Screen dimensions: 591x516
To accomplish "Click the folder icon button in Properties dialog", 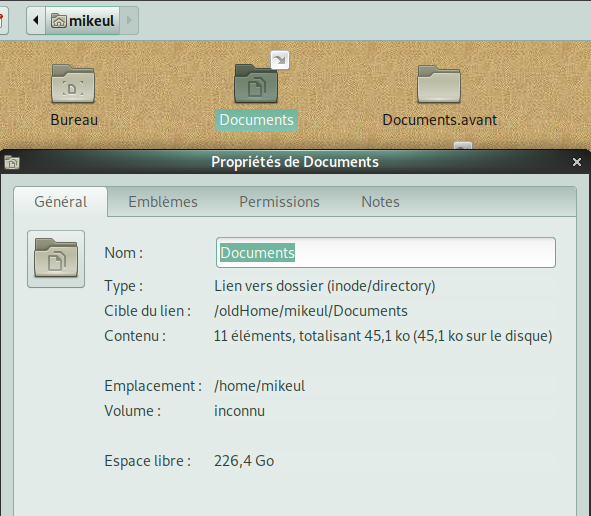I will [x=56, y=259].
